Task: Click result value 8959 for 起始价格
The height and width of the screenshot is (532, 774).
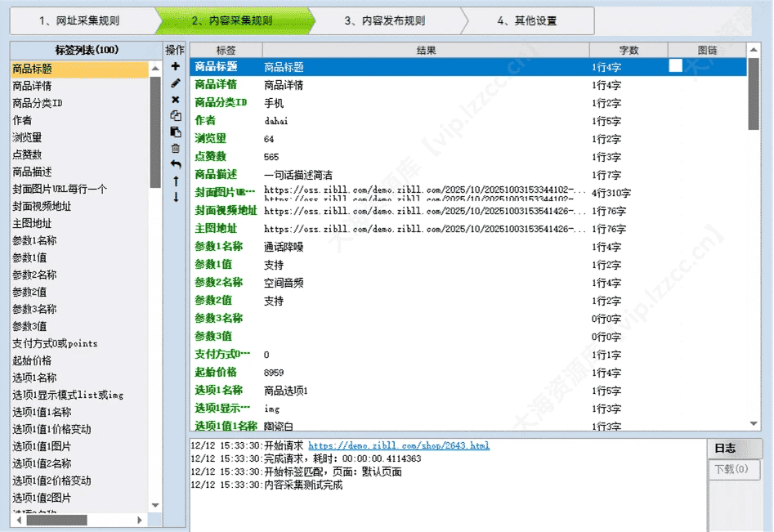Action: coord(274,373)
